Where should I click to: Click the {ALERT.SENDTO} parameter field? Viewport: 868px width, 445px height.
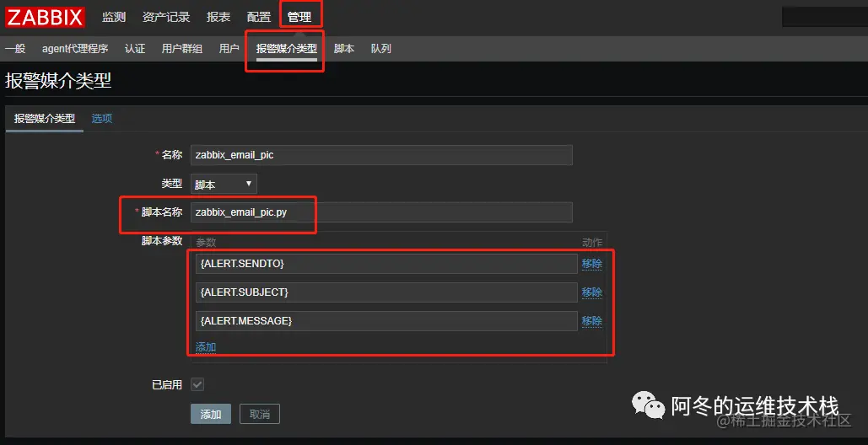[x=386, y=265]
